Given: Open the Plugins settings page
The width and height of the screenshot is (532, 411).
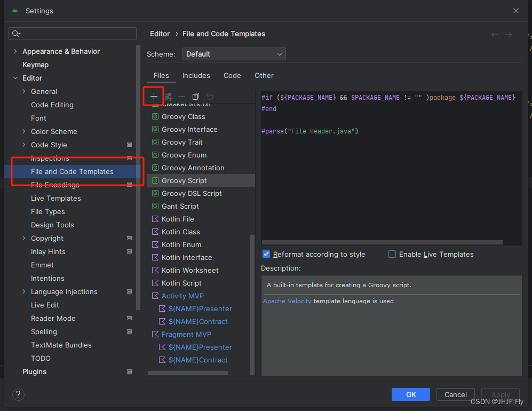Looking at the screenshot, I should (x=34, y=372).
